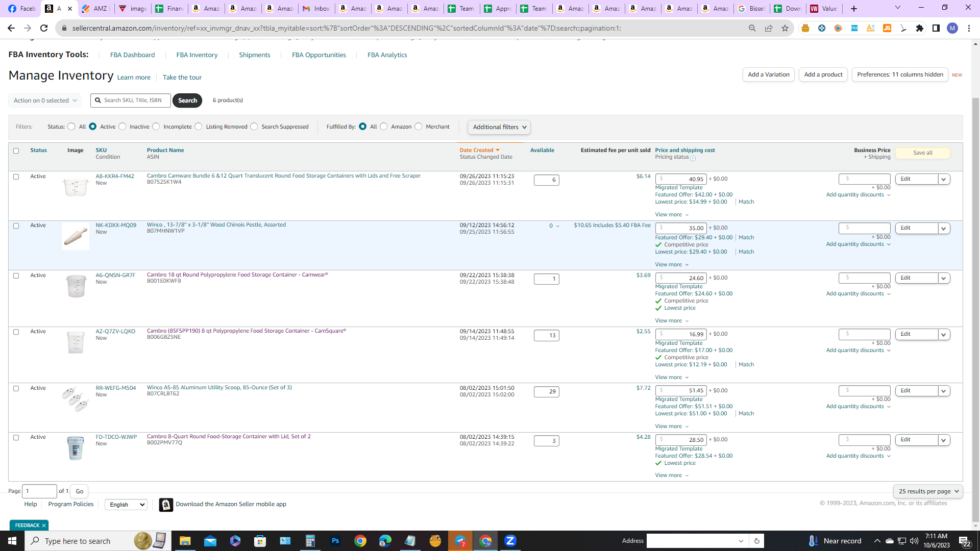Image resolution: width=980 pixels, height=551 pixels.
Task: Open Zoom from the taskbar
Action: click(x=510, y=541)
